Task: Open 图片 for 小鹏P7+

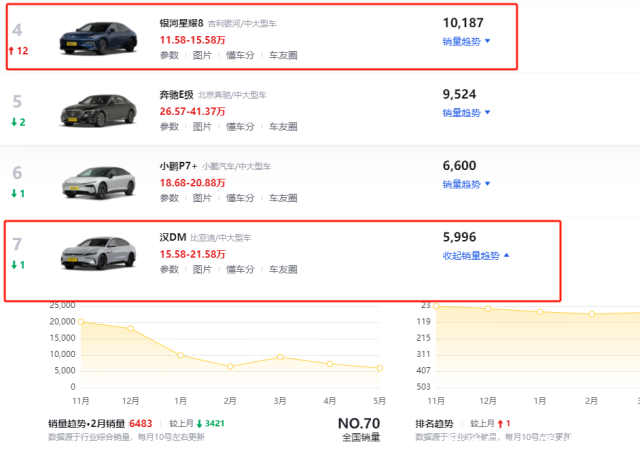Action: pyautogui.click(x=202, y=199)
